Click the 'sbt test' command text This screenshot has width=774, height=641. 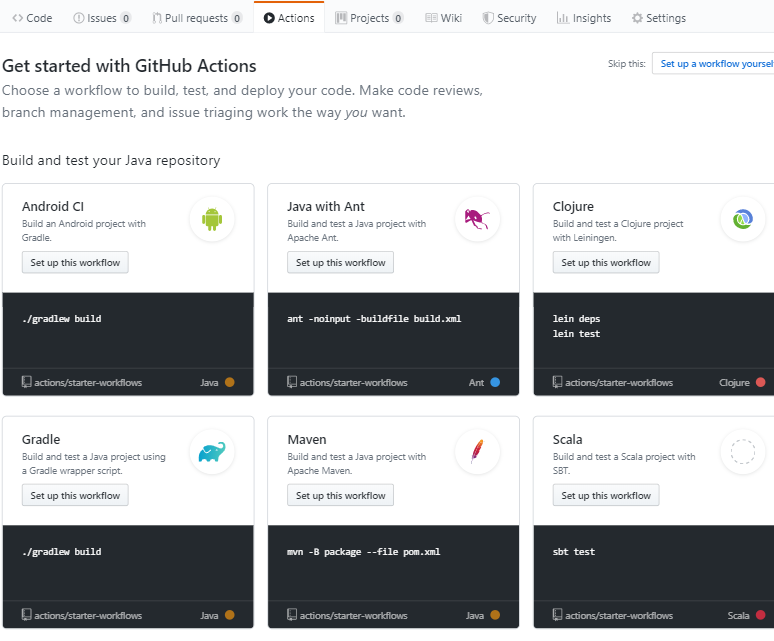click(x=574, y=552)
